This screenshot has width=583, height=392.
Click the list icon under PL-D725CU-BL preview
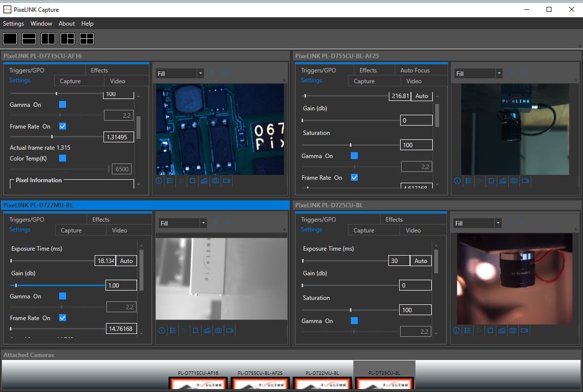tap(468, 330)
